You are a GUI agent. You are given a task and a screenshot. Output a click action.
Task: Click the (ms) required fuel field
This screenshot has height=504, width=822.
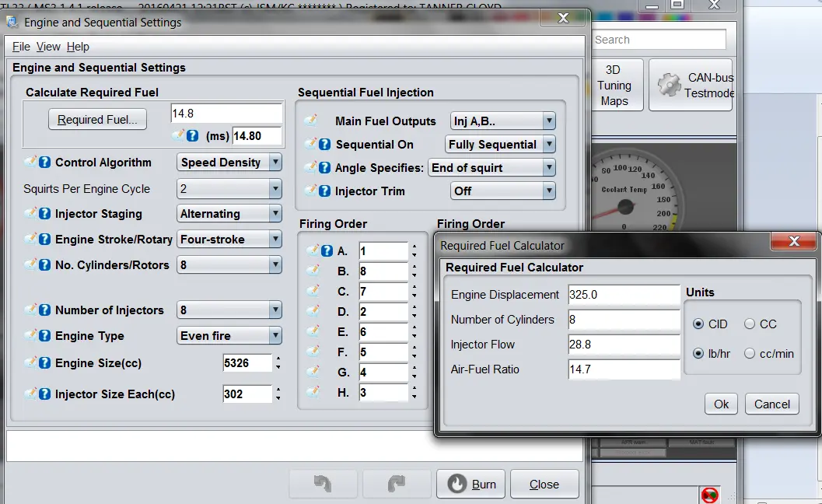[x=257, y=136]
